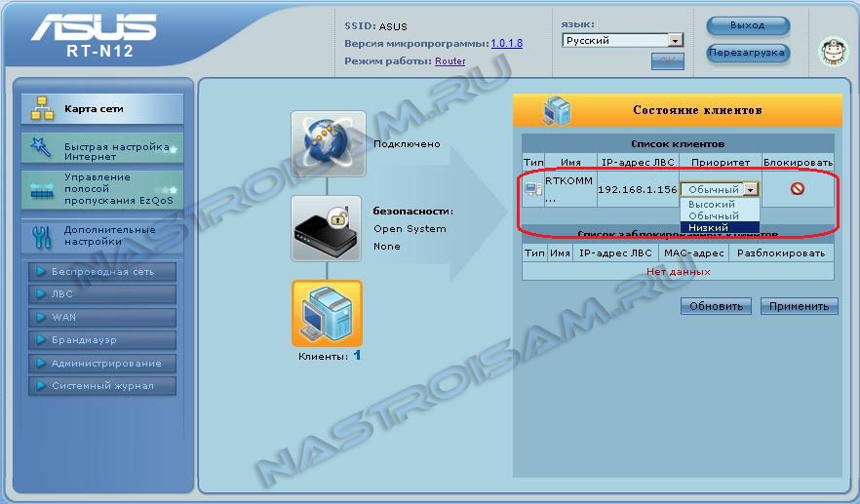The image size is (860, 504).
Task: Expand the Беспроводная сеть section
Action: (101, 271)
